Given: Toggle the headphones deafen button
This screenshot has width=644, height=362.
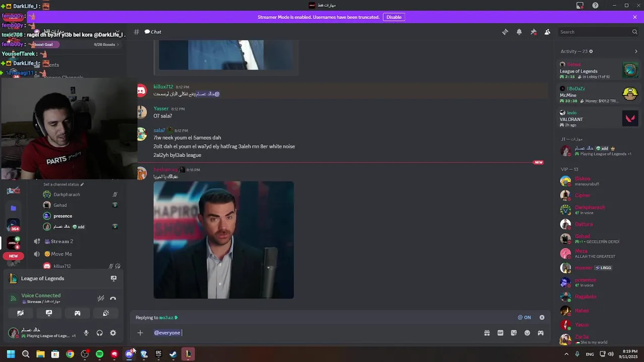Looking at the screenshot, I should tap(100, 333).
